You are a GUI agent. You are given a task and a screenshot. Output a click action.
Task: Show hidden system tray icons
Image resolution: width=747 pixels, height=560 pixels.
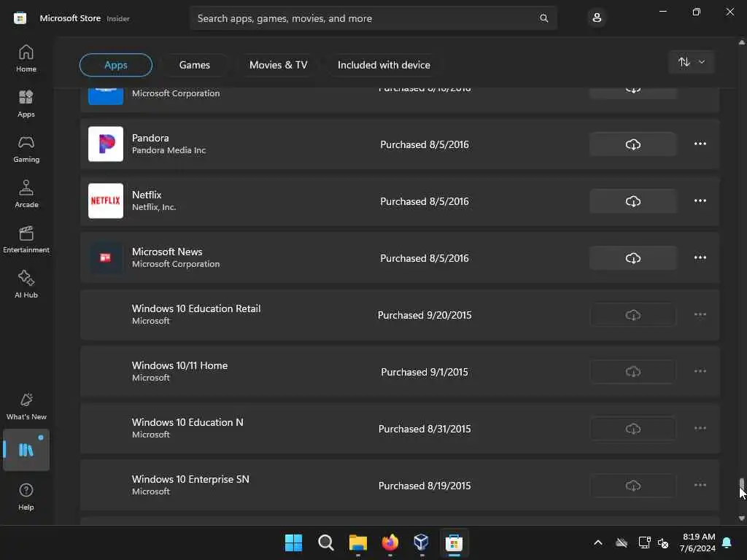click(598, 542)
